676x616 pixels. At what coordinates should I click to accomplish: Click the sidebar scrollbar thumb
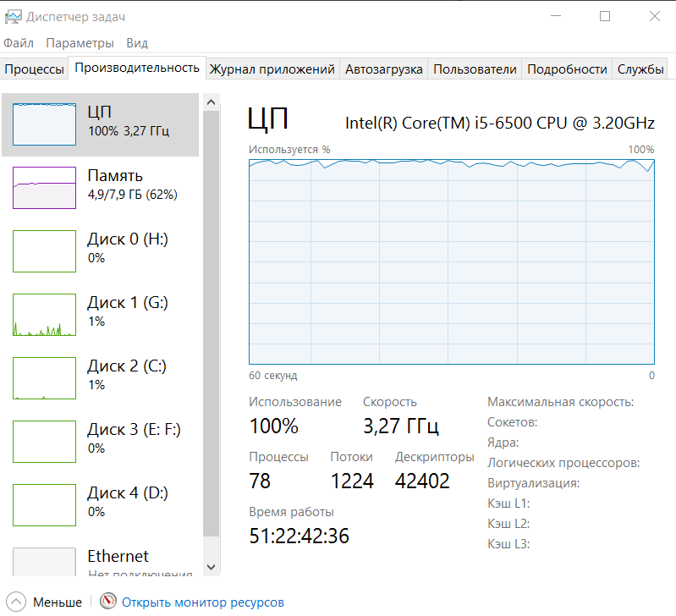212,324
